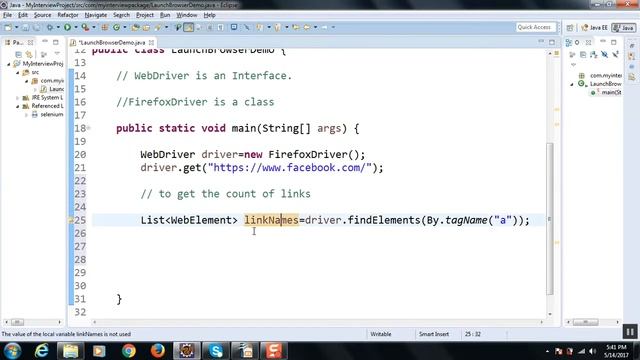Open the Navigate menu
The width and height of the screenshot is (640, 360).
click(96, 15)
